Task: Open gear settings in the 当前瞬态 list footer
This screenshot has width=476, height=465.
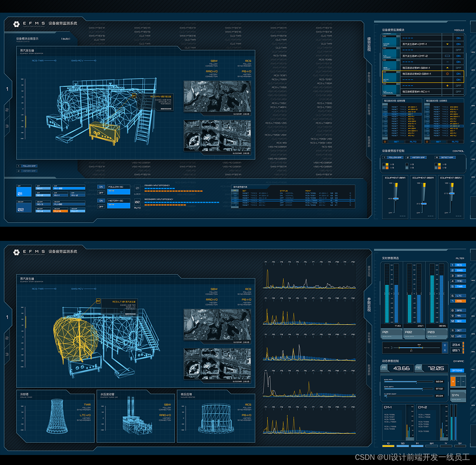Action: [427, 142]
